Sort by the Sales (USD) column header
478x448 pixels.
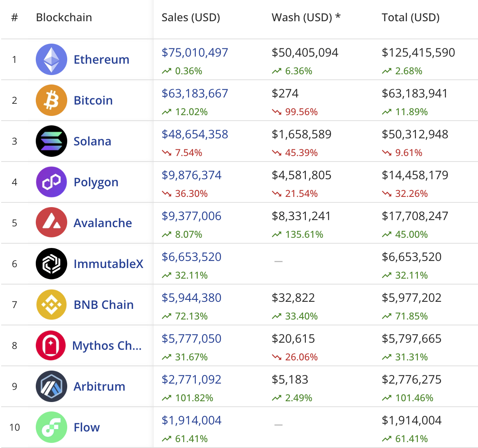(x=191, y=17)
